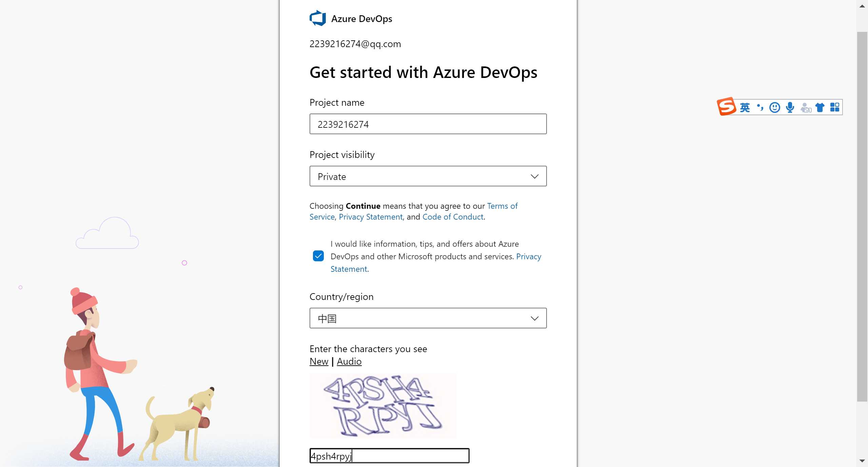This screenshot has height=467, width=868.
Task: Click the 'Project visibility' label
Action: click(x=342, y=155)
